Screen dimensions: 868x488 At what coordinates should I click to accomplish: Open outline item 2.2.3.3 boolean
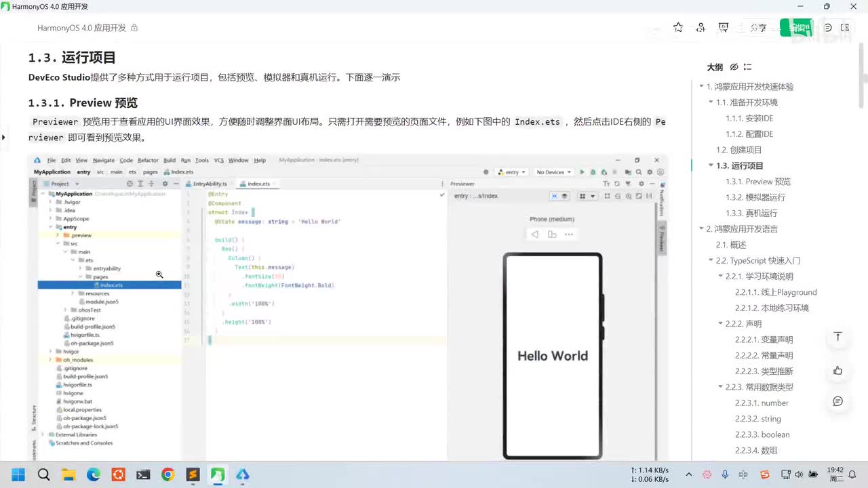tap(762, 434)
